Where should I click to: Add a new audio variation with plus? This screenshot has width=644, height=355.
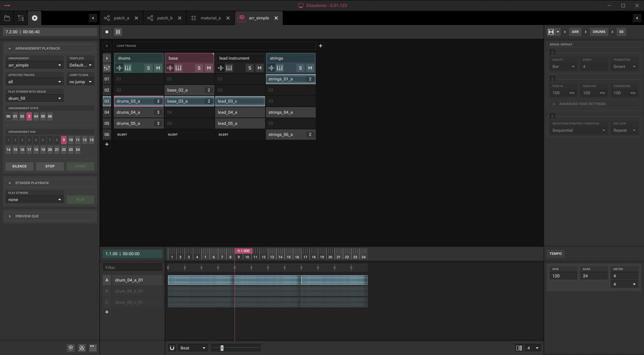point(107,312)
